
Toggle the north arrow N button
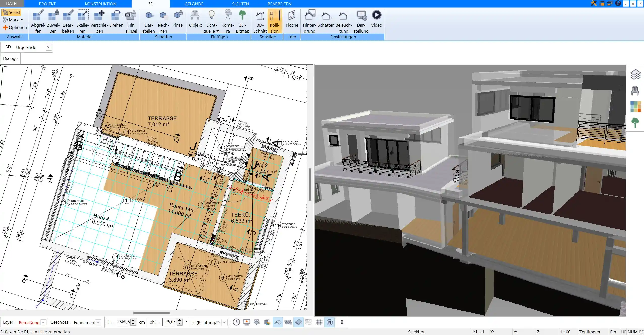329,322
